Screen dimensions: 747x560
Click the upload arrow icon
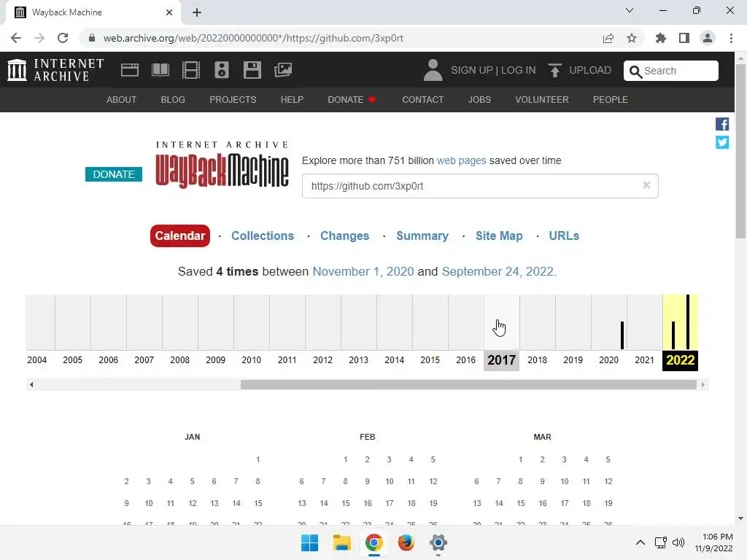pos(554,70)
